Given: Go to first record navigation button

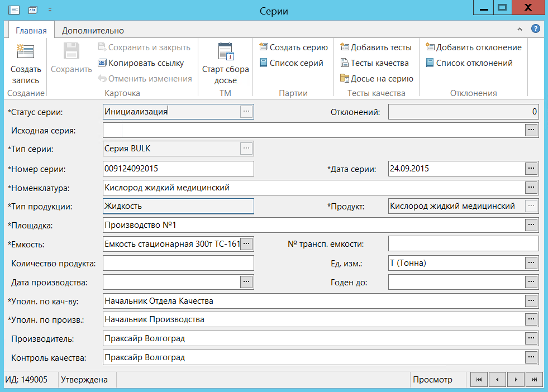Looking at the screenshot, I should point(479,379).
